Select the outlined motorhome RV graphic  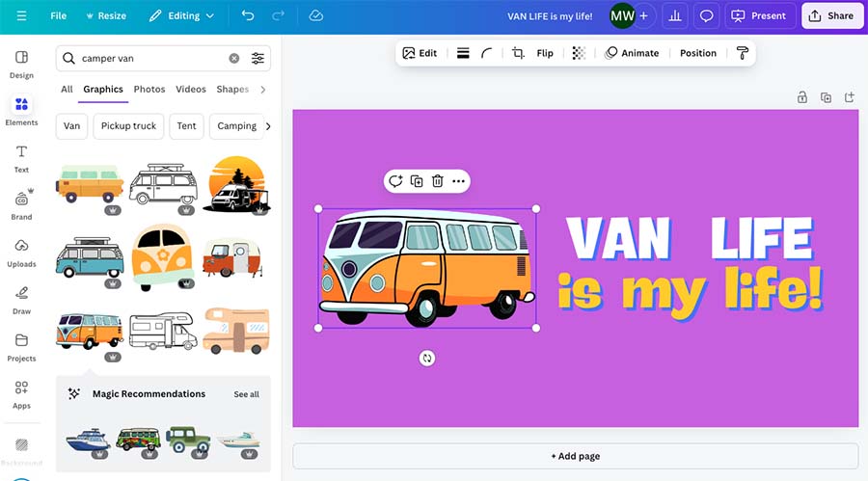(163, 331)
